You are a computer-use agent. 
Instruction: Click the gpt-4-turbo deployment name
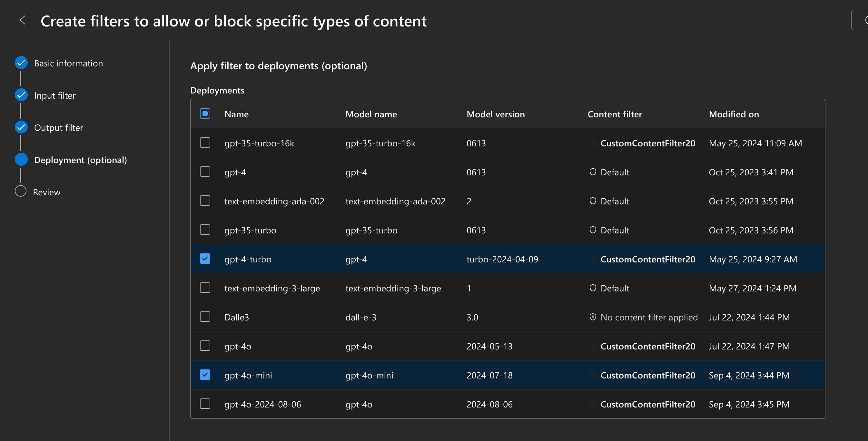[x=248, y=260]
